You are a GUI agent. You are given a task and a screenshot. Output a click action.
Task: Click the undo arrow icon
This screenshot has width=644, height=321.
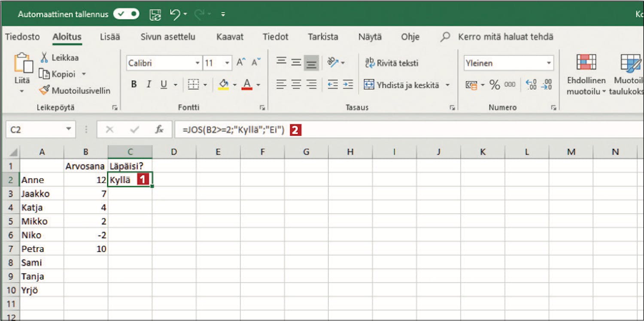pos(175,14)
